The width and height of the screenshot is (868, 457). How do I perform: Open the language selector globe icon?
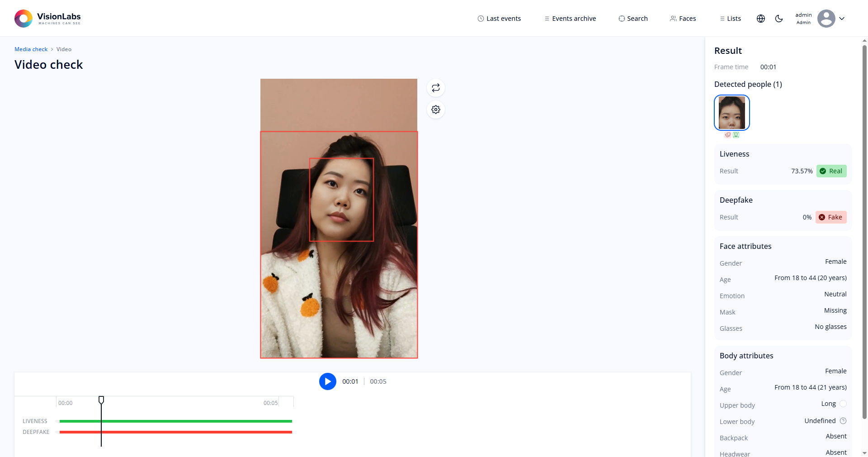coord(760,18)
